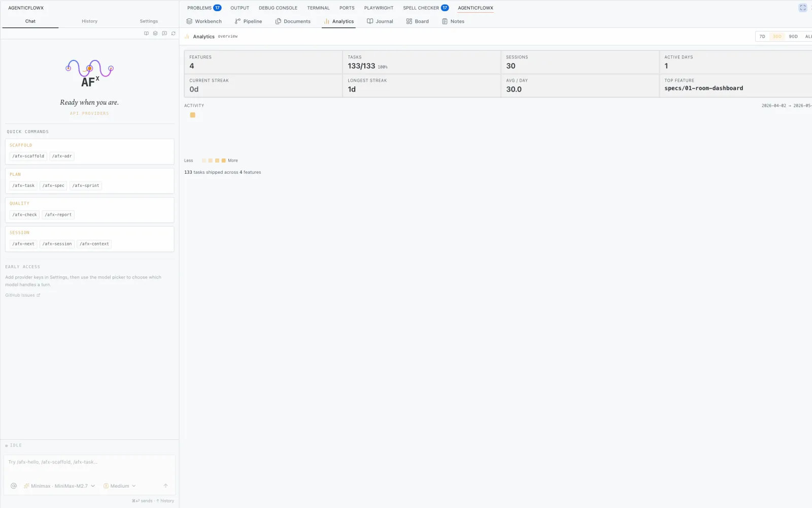Open the Playwright tab

click(379, 8)
